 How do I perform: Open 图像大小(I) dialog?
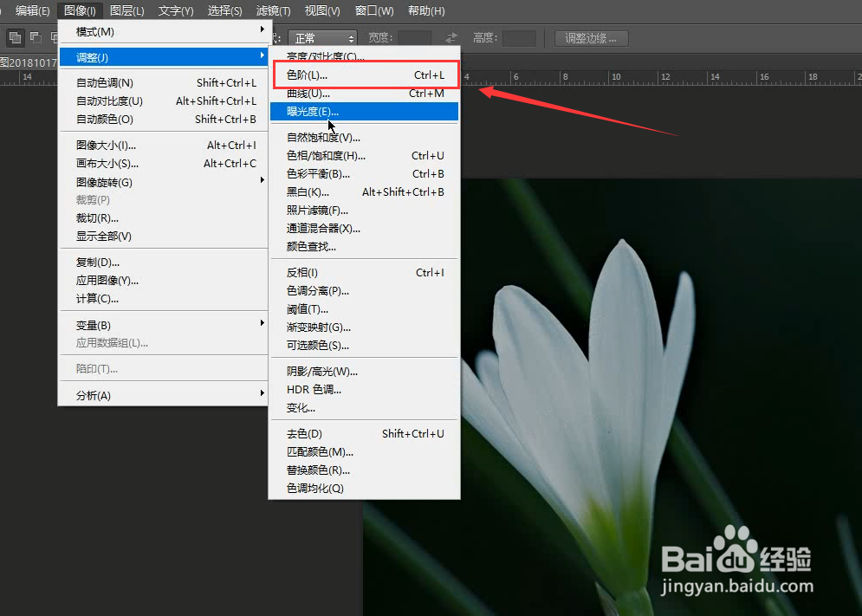(x=163, y=146)
